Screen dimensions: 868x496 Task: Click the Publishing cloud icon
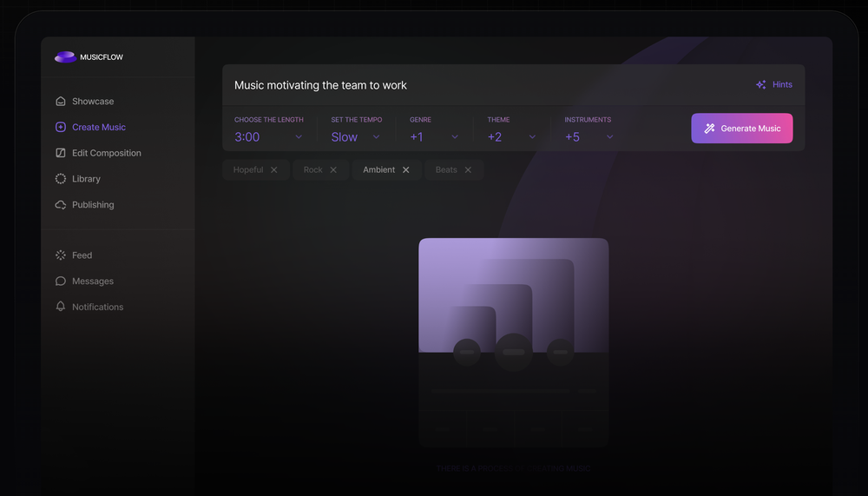[61, 205]
